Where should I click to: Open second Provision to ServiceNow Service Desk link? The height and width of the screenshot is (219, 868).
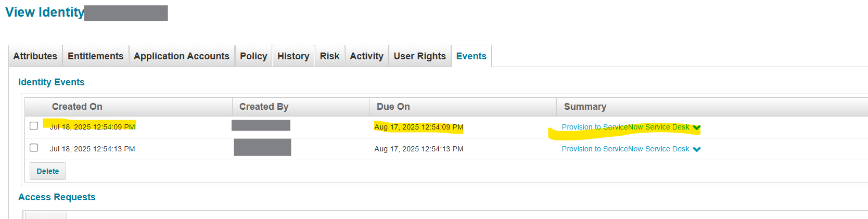pyautogui.click(x=625, y=149)
